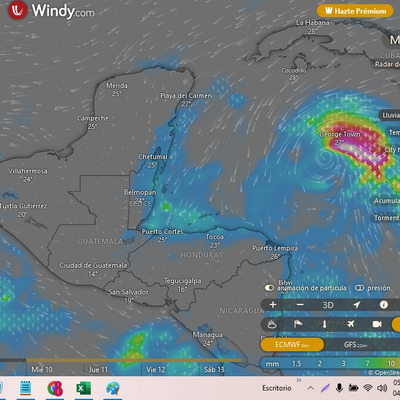Open the webcams camera icon
This screenshot has width=400, height=400.
[377, 324]
